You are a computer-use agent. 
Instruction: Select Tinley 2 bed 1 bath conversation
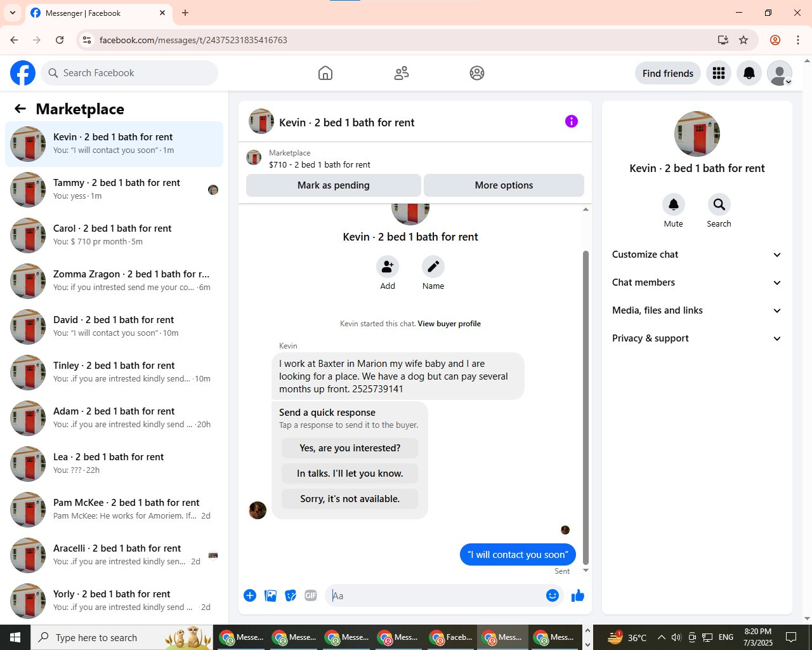point(114,373)
